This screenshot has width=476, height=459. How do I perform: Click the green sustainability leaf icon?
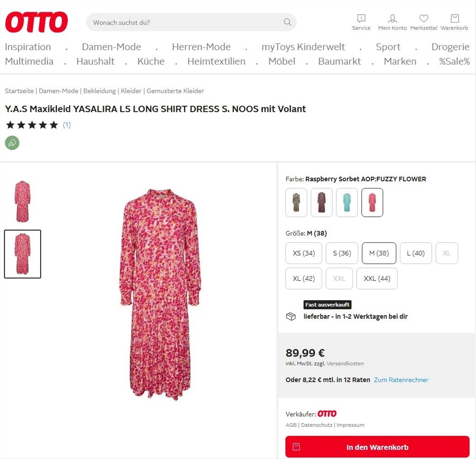click(x=12, y=143)
